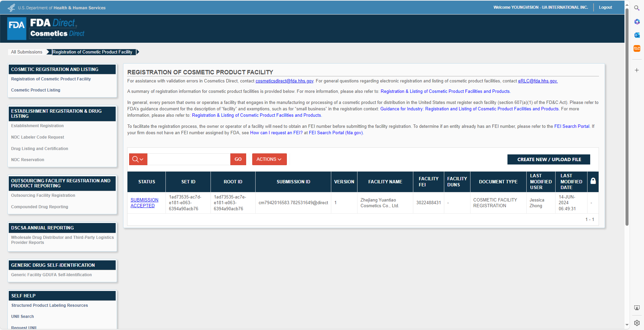Open Drug Listing and Certification
Viewport: 644px width, 330px height.
(x=40, y=149)
